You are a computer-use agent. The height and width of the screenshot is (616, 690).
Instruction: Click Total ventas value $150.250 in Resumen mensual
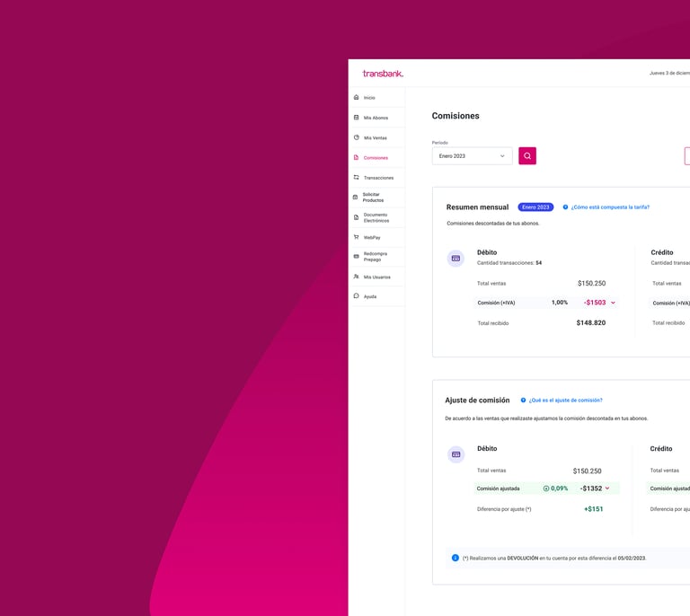click(x=591, y=283)
